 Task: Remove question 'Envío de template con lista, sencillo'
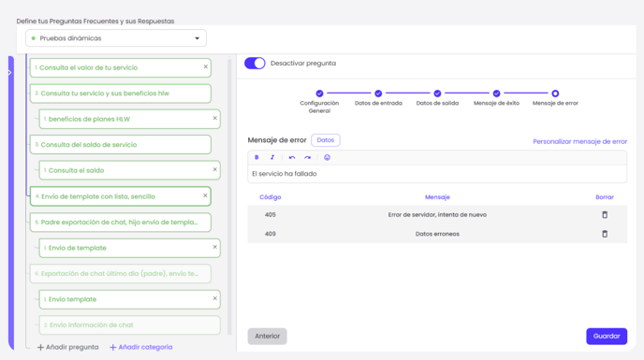coord(205,195)
